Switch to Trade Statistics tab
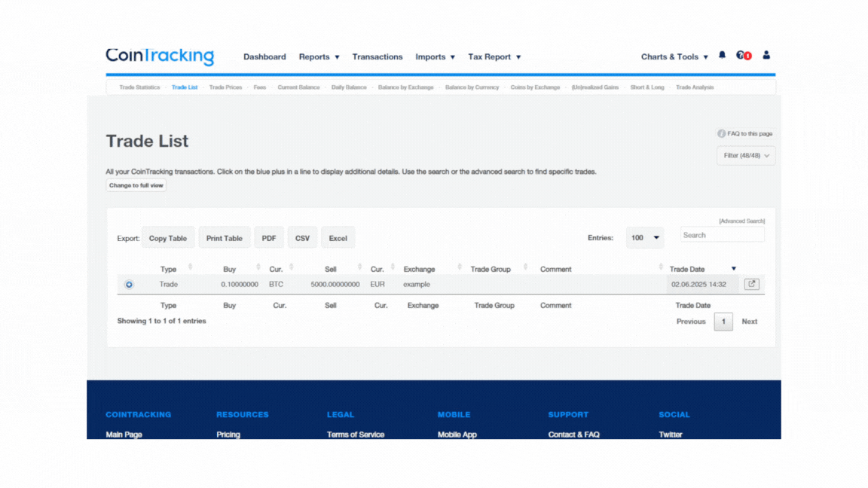This screenshot has height=488, width=868. pos(139,87)
